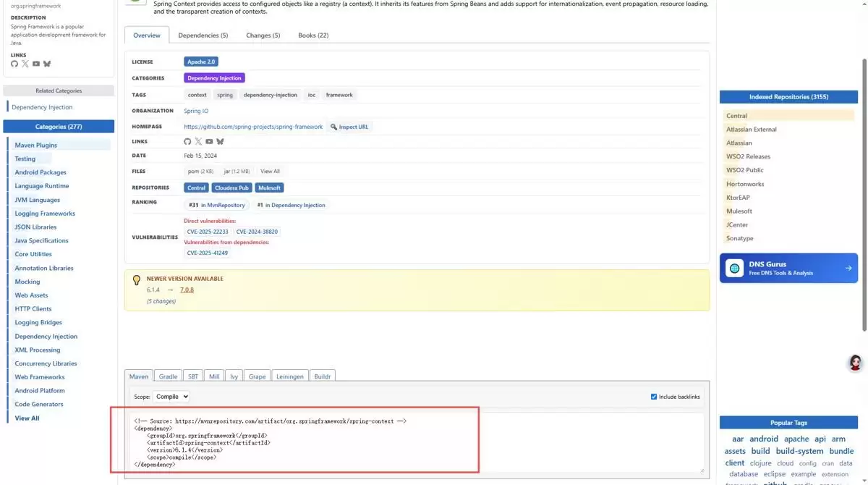The width and height of the screenshot is (868, 485).
Task: Select the Ivy build tool tab
Action: (x=234, y=376)
